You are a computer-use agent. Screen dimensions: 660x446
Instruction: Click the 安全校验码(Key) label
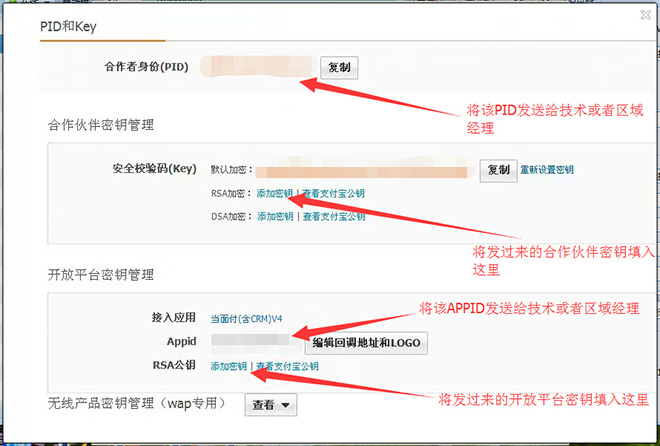pyautogui.click(x=154, y=169)
